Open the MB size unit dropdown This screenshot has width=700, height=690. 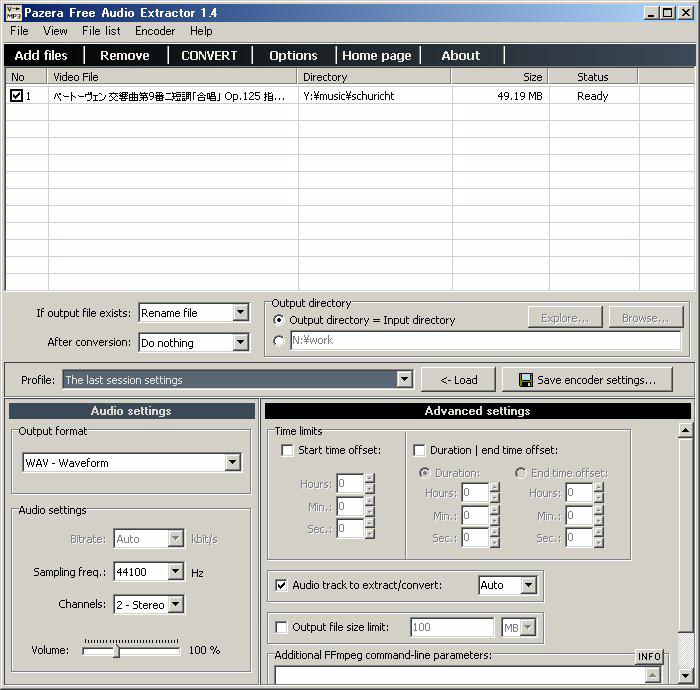point(528,628)
